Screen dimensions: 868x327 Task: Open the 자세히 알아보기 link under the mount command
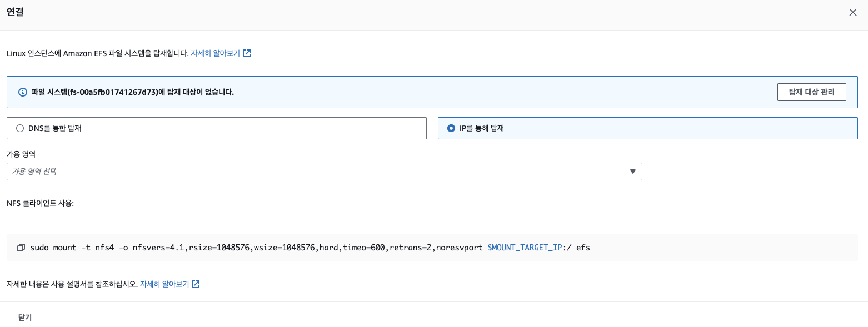pos(164,284)
